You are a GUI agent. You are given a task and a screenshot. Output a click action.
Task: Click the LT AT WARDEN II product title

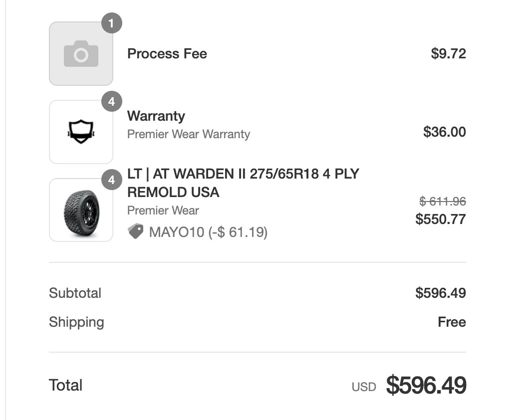243,183
